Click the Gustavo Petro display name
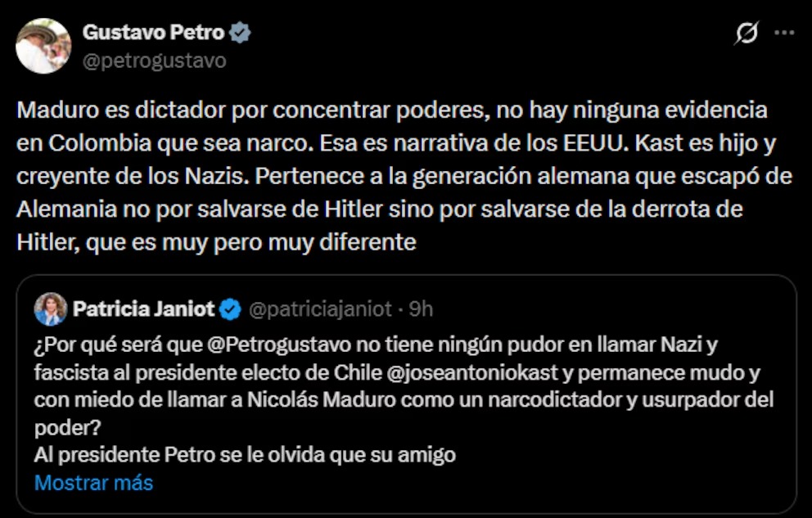The height and width of the screenshot is (518, 812). 152,34
